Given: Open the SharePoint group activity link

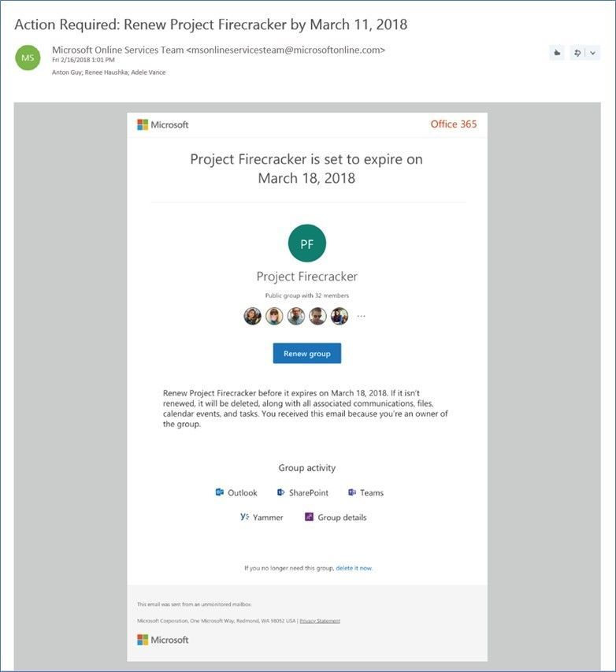Looking at the screenshot, I should pos(302,492).
